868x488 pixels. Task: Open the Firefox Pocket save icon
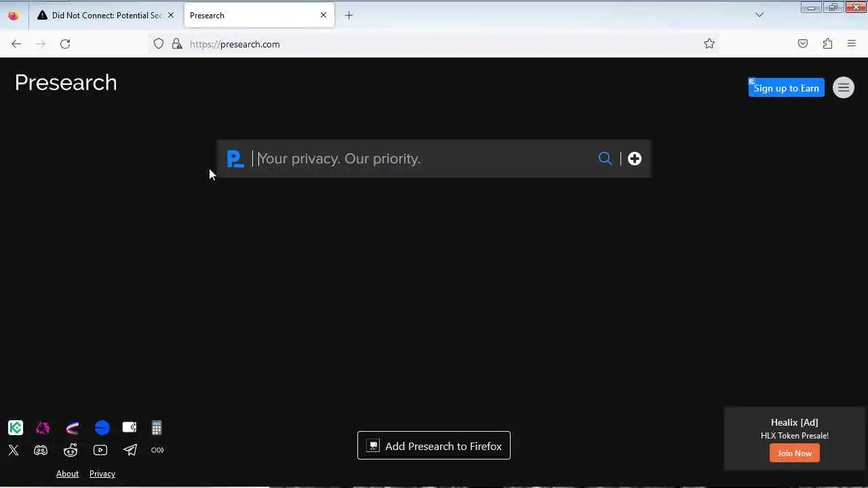[803, 44]
